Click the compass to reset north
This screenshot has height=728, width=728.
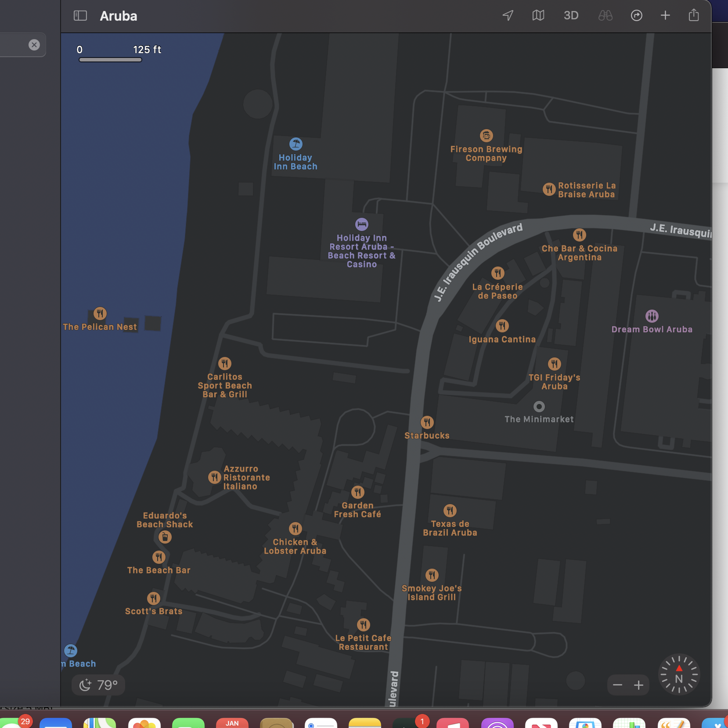(x=679, y=674)
